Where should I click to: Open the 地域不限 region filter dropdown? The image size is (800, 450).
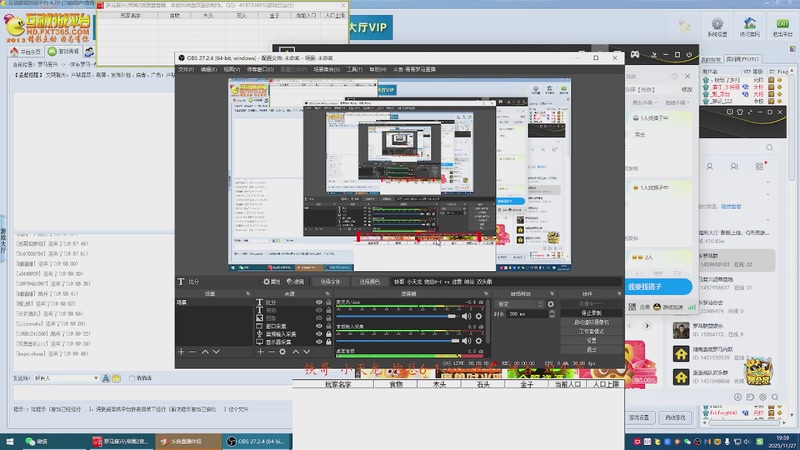click(677, 103)
